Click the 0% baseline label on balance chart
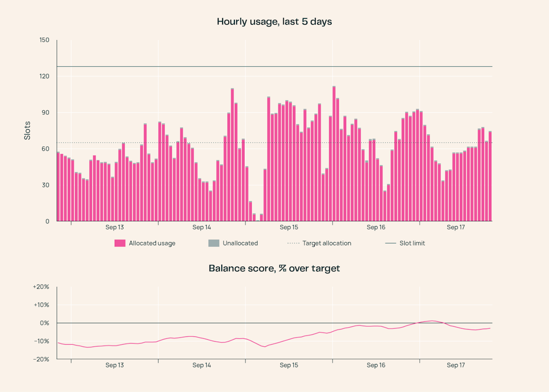 click(x=45, y=323)
